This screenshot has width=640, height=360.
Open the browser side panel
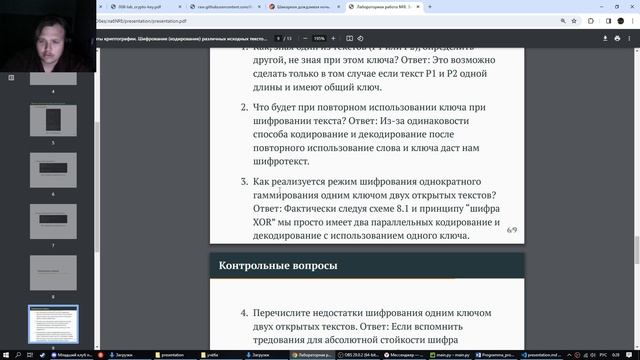pos(608,21)
